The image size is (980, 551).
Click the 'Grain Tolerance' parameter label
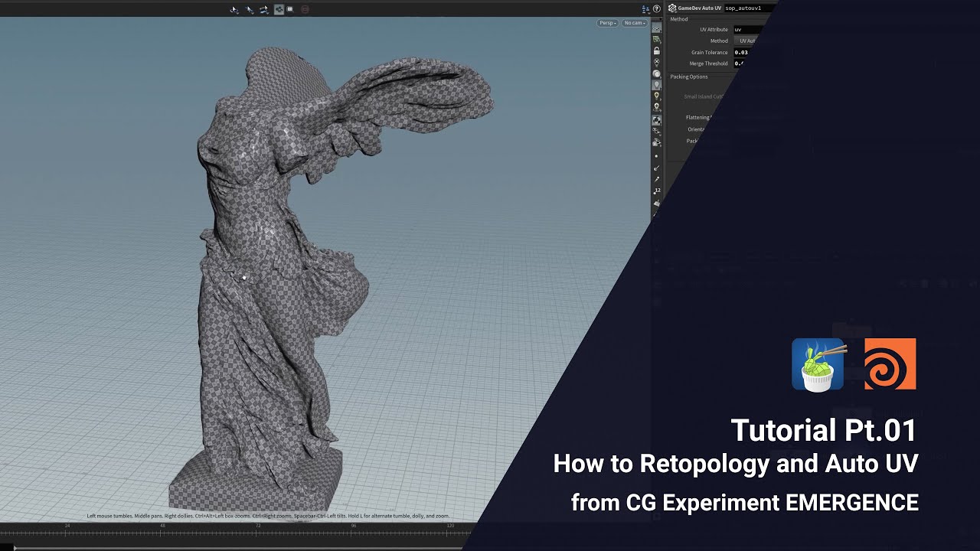(x=710, y=52)
